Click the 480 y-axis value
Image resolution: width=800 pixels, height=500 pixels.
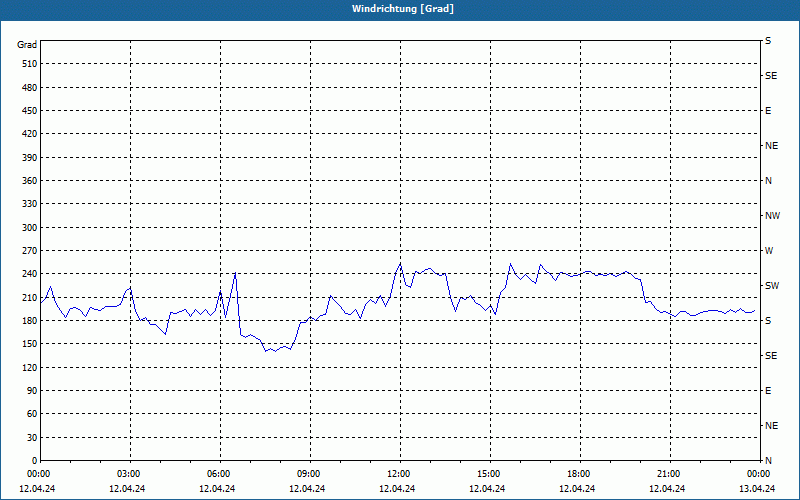(30, 88)
